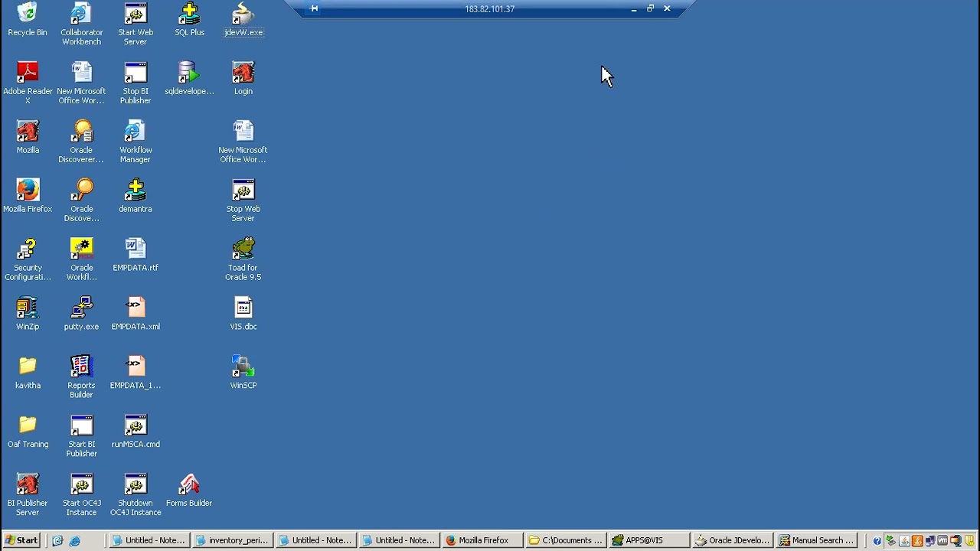Screen dimensions: 980x551
Task: Select the Recycle Bin desktop icon
Action: tap(28, 20)
